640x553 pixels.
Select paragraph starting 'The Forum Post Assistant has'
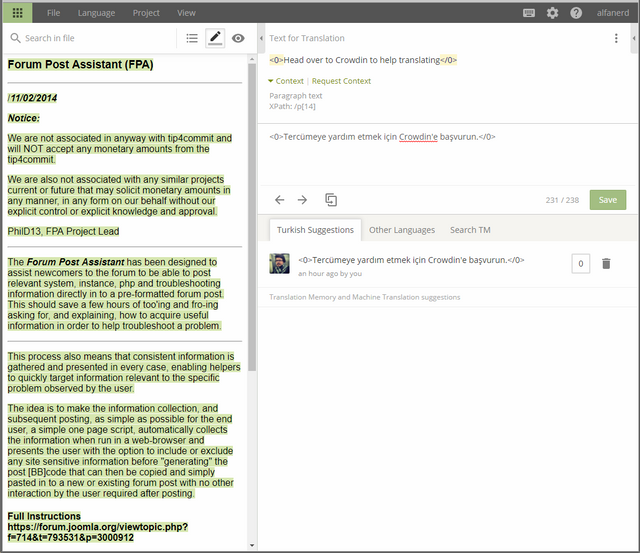(116, 294)
